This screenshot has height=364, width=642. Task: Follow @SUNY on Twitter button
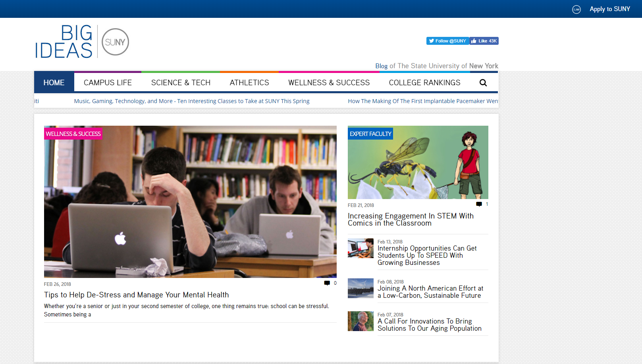(x=447, y=41)
